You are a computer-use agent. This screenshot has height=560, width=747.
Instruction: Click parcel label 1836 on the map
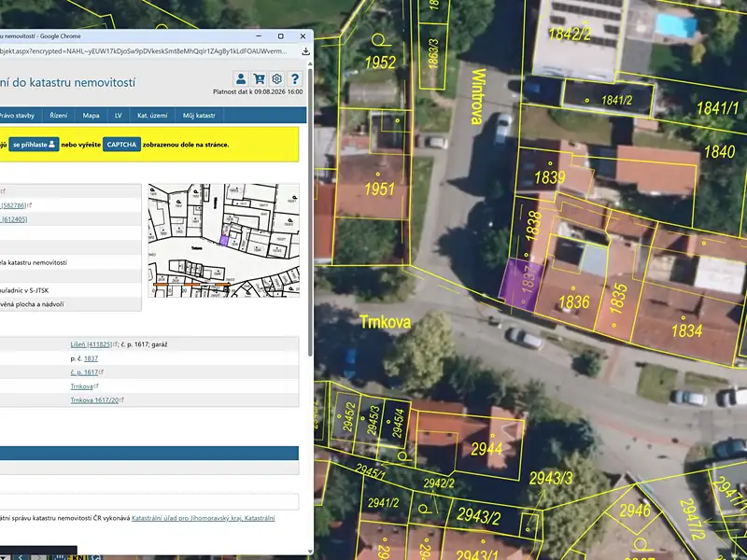(574, 301)
